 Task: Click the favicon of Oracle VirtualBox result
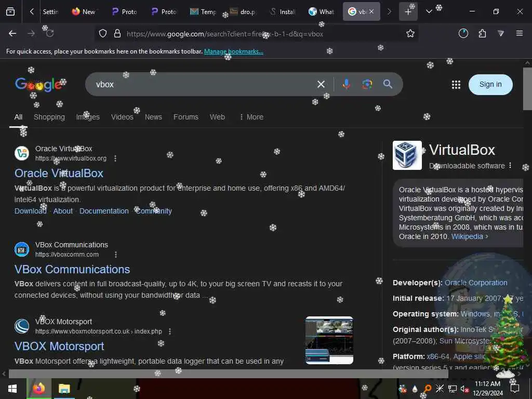point(22,153)
